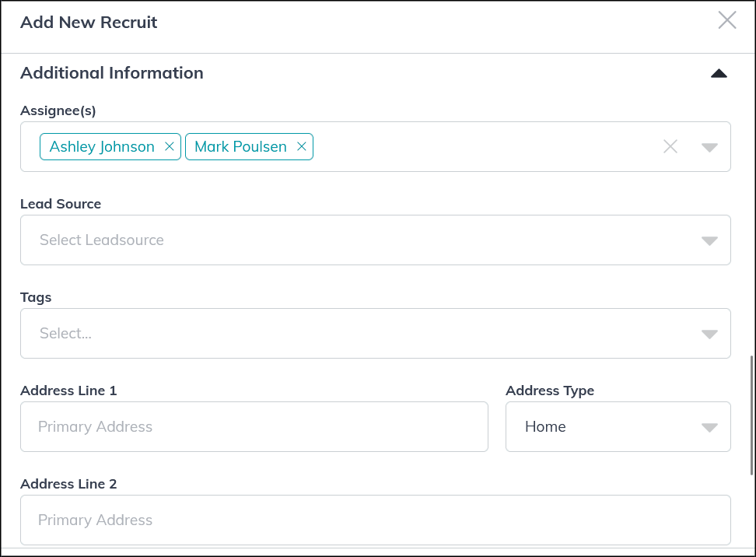Open the Assignee(s) dropdown arrow
This screenshot has width=756, height=557.
pyautogui.click(x=709, y=147)
